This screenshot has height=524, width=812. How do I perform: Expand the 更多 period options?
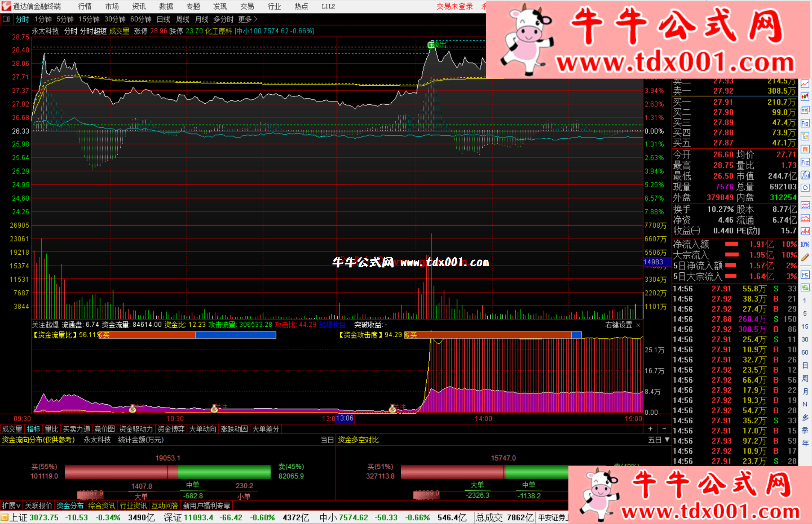247,19
